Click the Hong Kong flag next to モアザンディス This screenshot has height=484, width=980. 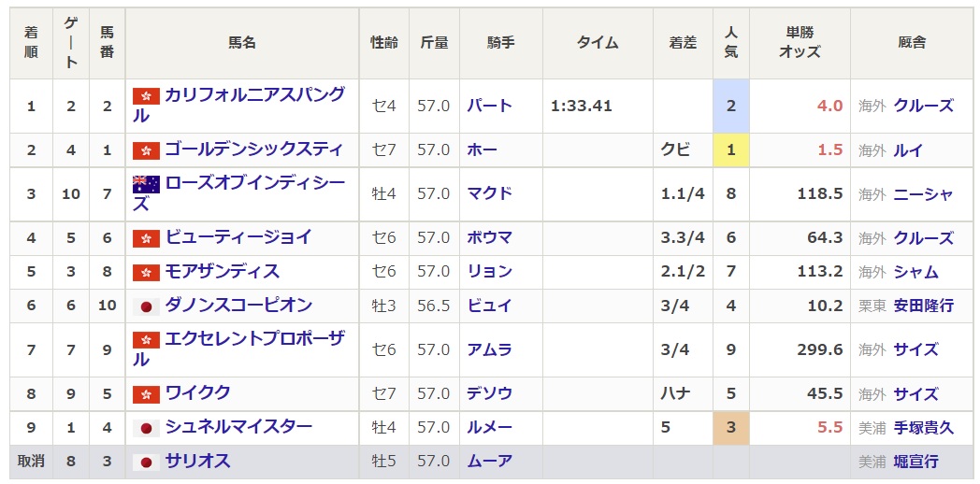click(x=146, y=272)
